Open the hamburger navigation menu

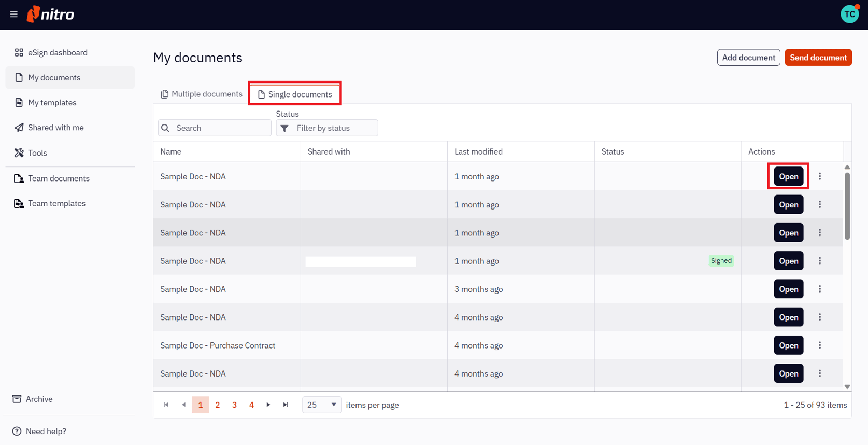click(x=14, y=15)
